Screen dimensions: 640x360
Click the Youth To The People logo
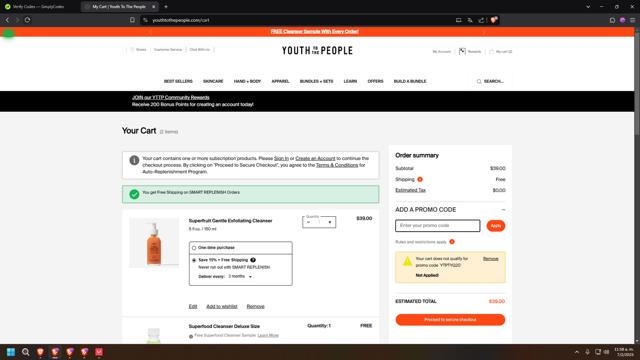317,50
